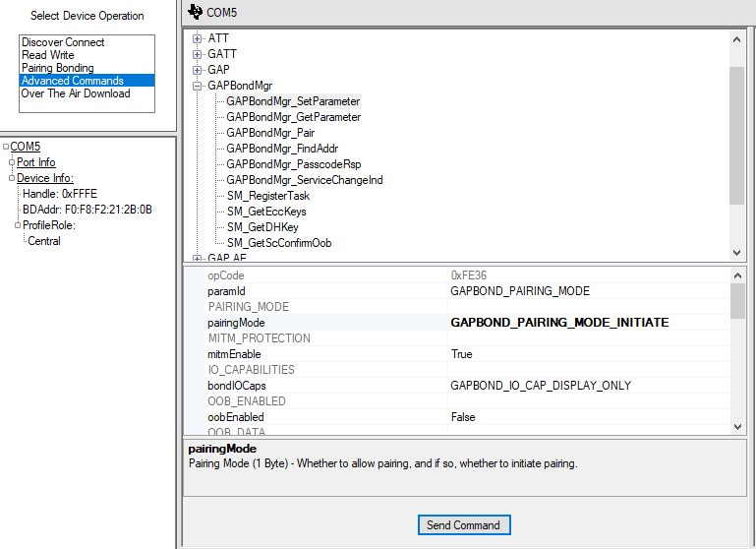Expand the GATT command group
756x549 pixels.
coord(198,54)
